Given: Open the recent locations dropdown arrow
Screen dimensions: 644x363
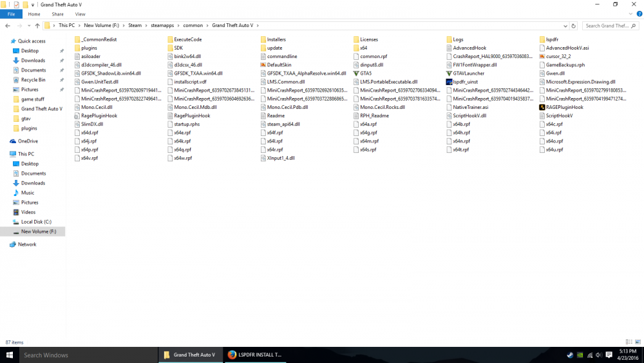Looking at the screenshot, I should (x=29, y=26).
